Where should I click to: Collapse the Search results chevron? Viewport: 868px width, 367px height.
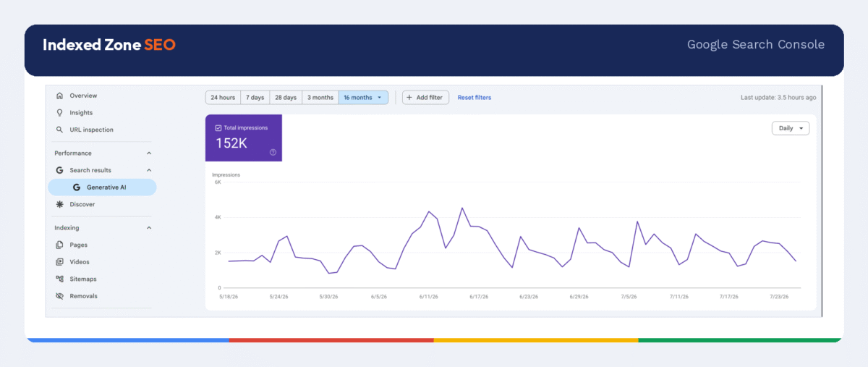pyautogui.click(x=149, y=170)
